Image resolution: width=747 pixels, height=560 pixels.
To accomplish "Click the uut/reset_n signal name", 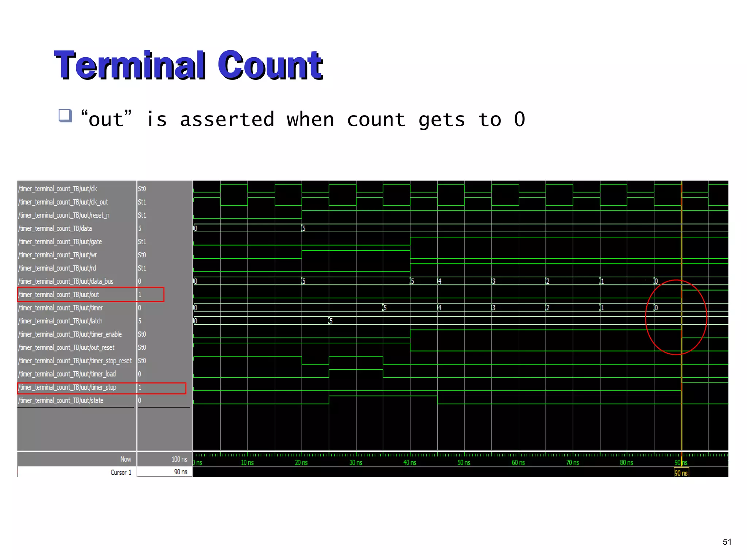I will click(x=64, y=215).
